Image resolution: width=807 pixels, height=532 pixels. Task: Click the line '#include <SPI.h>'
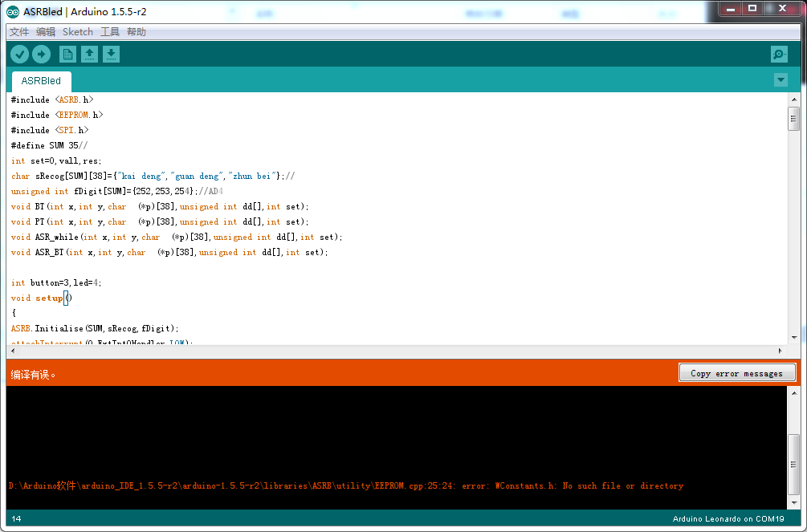click(x=50, y=130)
